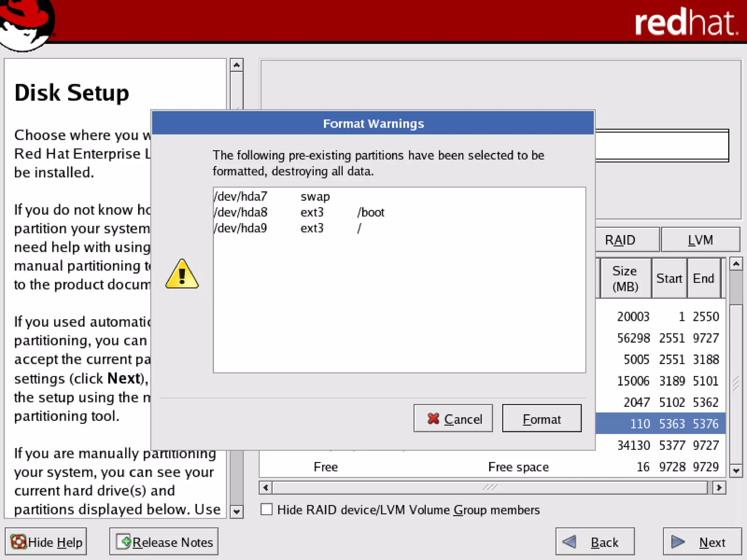Click the Next arrow icon
Image resolution: width=747 pixels, height=560 pixels.
tap(678, 542)
